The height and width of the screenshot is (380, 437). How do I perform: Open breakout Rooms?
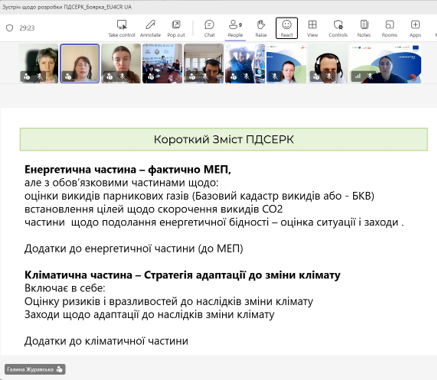(389, 28)
